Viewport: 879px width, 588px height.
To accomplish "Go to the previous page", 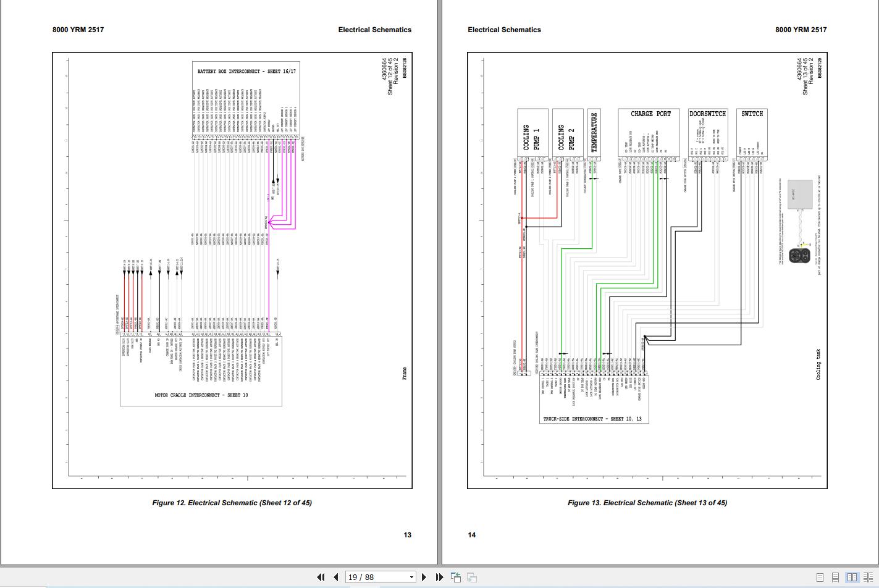I will pyautogui.click(x=335, y=577).
